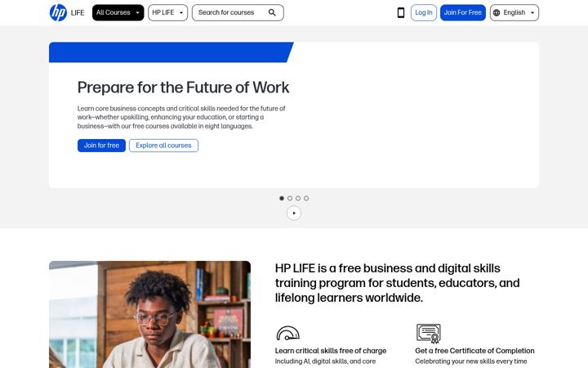Click the certificate ribbon icon
588x368 pixels.
[x=429, y=334]
